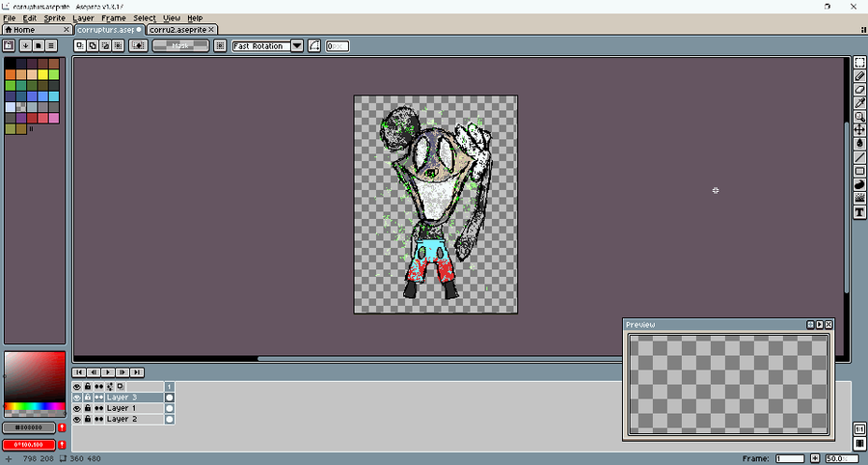Open the Edit menu
Screen dimensions: 868x465
[x=29, y=18]
